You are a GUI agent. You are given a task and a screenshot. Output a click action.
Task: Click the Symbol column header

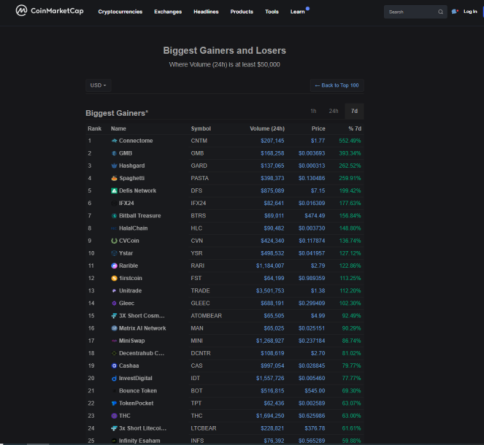201,129
